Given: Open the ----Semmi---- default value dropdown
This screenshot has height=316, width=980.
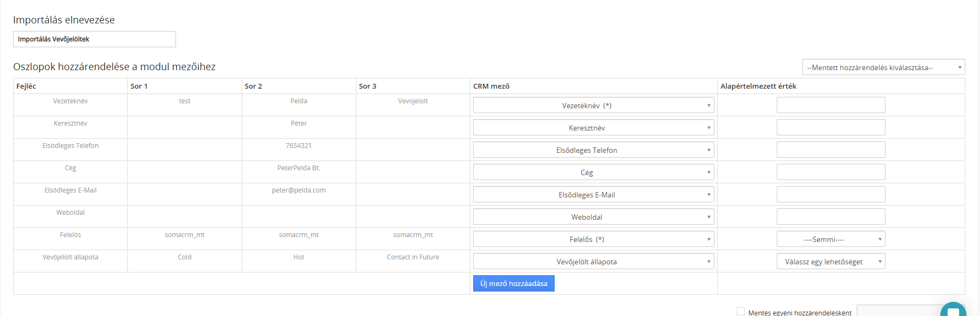Looking at the screenshot, I should (x=831, y=239).
